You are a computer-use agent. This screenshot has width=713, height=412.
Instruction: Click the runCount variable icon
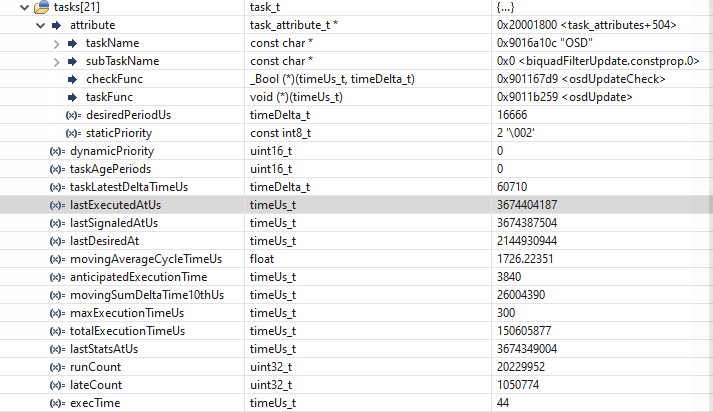(x=57, y=367)
